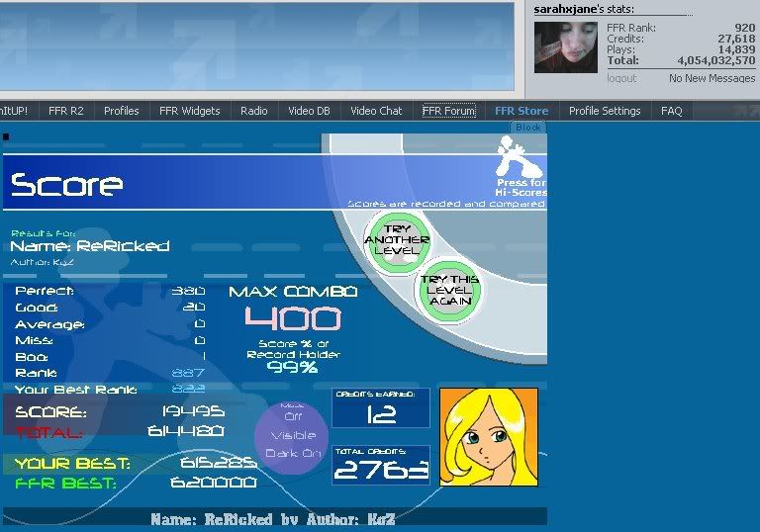Navigate to Video DB
The height and width of the screenshot is (532, 760).
309,111
